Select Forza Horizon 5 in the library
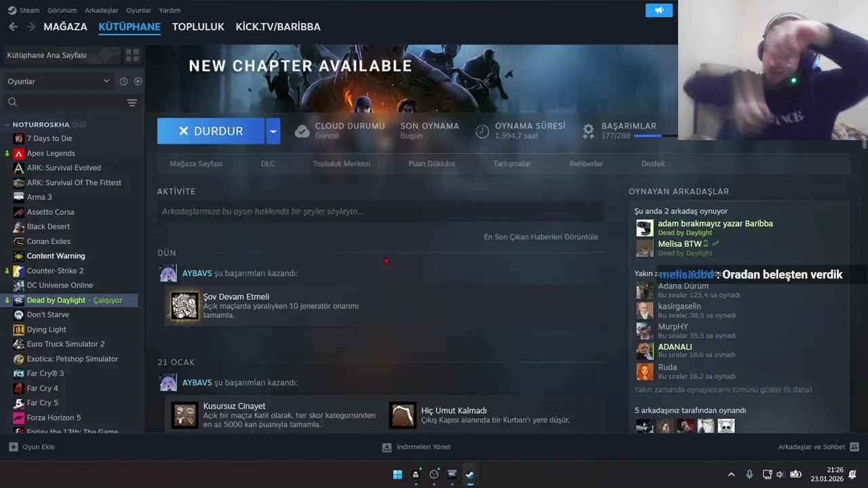868x488 pixels. click(54, 418)
